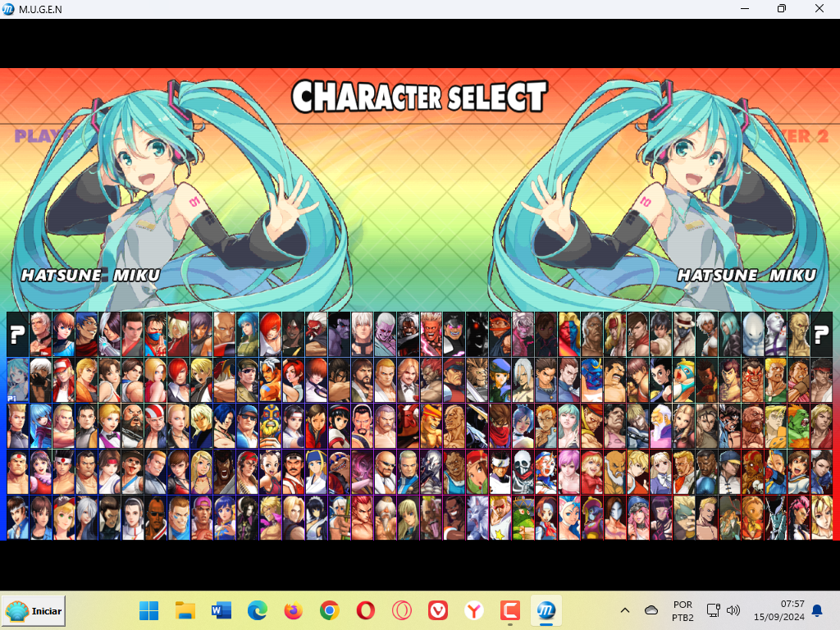Choose the gold-bearded eagle-masked wrestler Tizoc
Viewport: 840px width, 630px height.
(x=271, y=427)
